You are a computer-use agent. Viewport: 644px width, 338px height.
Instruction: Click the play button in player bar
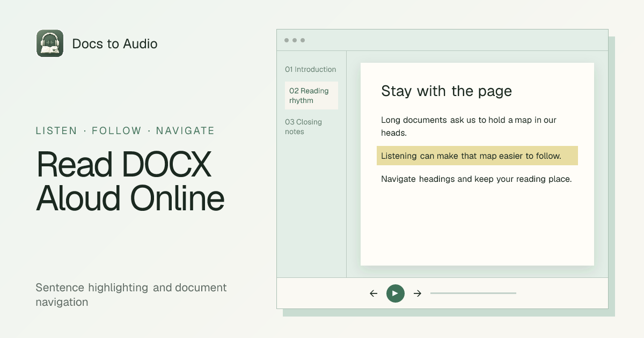396,293
